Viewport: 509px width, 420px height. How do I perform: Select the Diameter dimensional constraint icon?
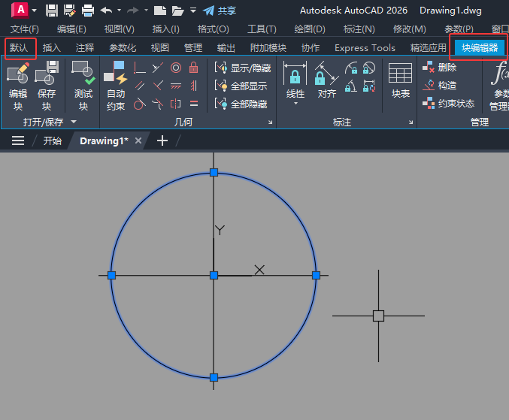[x=369, y=68]
